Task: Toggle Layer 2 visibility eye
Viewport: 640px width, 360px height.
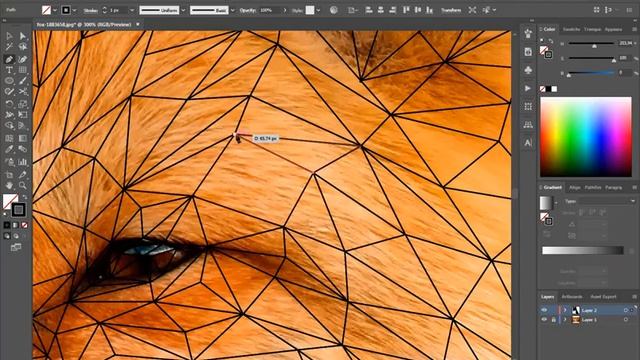Action: point(544,310)
